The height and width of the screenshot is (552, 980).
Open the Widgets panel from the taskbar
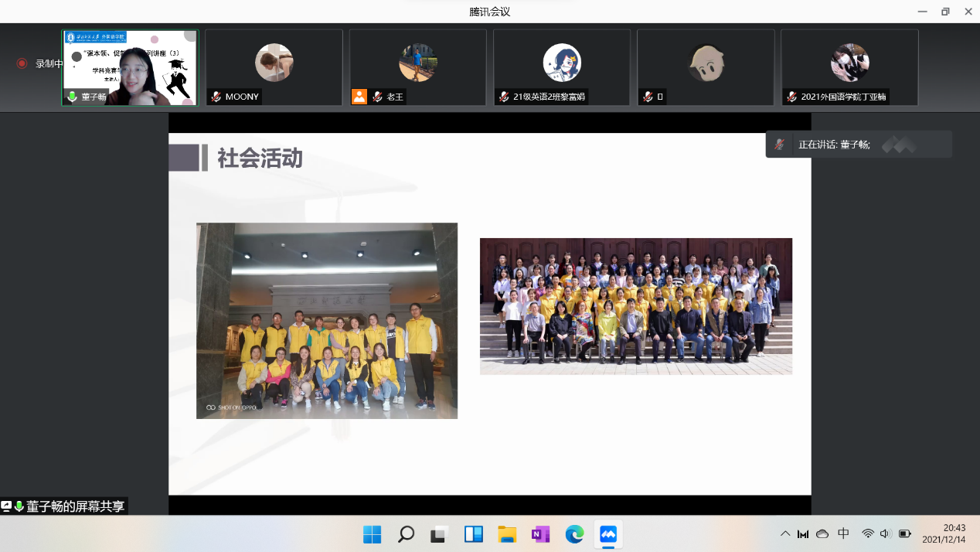(473, 534)
